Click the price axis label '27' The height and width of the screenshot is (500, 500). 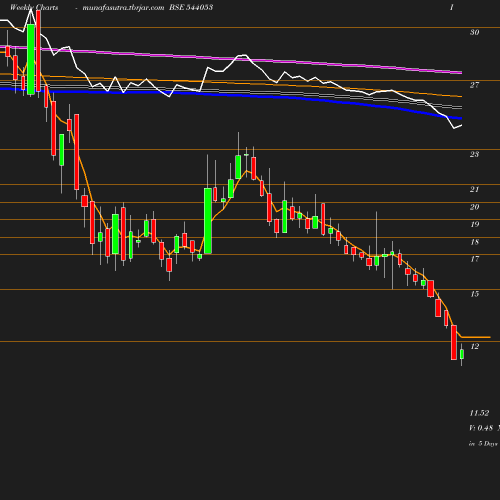(x=475, y=85)
